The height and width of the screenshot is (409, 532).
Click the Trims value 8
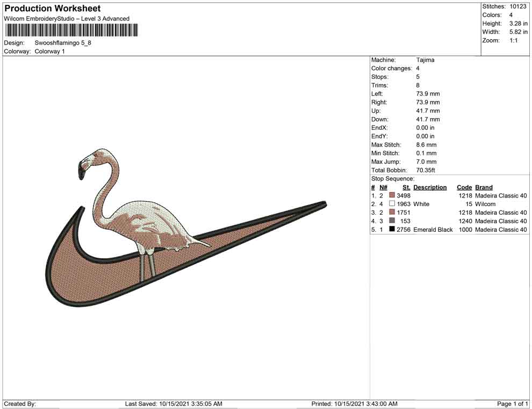[418, 85]
